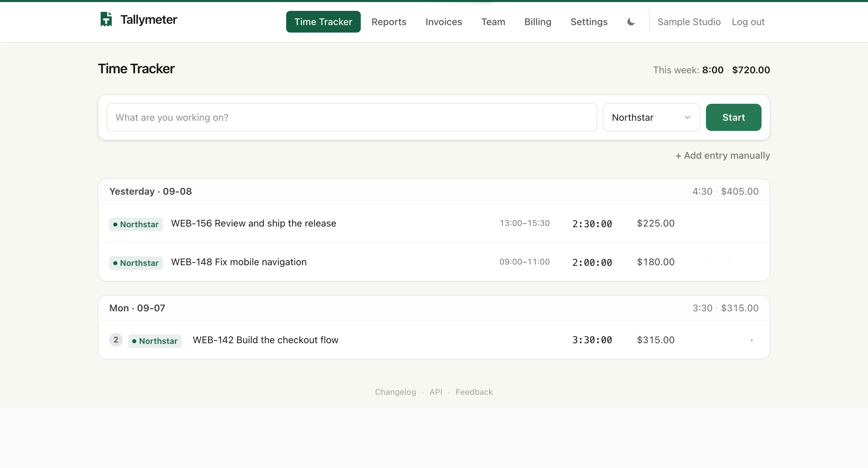Image resolution: width=868 pixels, height=468 pixels.
Task: Focus the 'What are you working on?' field
Action: click(x=352, y=117)
